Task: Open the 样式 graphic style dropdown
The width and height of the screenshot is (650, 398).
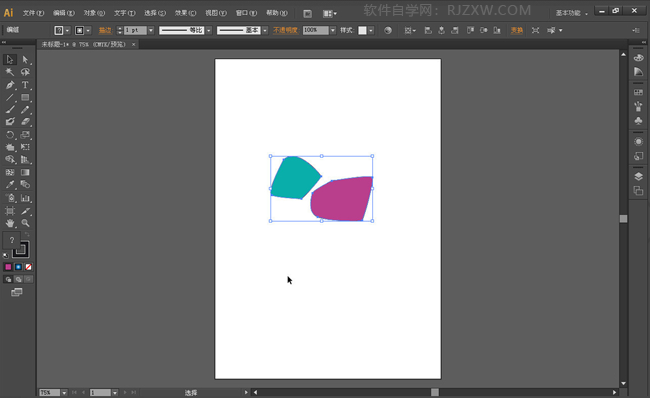Action: tap(371, 30)
